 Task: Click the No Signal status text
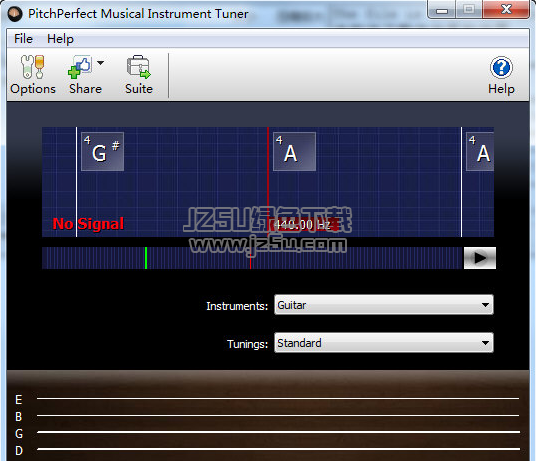tap(88, 224)
